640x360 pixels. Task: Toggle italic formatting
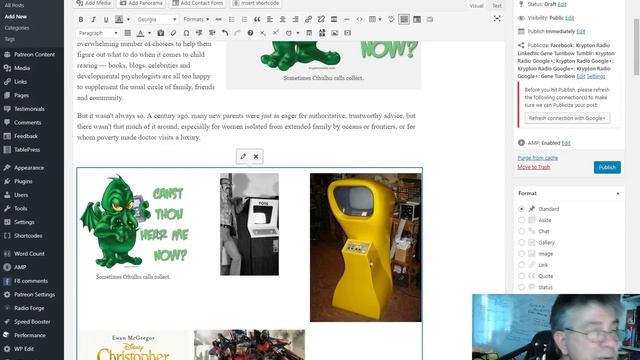(x=93, y=20)
